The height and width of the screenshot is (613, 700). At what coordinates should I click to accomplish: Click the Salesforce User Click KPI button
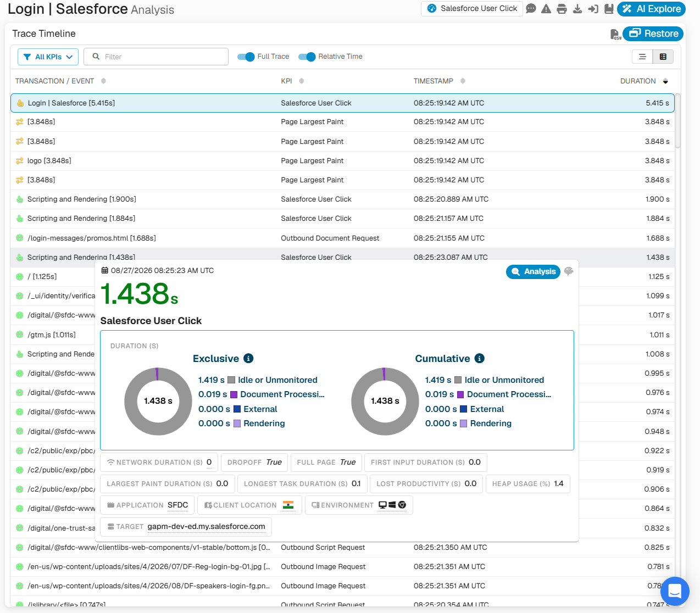coord(472,9)
